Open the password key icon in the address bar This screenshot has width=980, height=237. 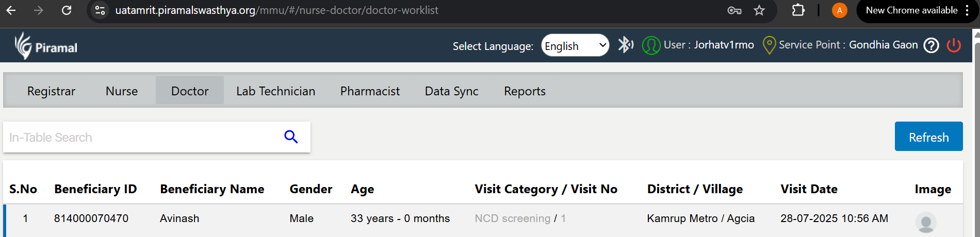(x=734, y=10)
